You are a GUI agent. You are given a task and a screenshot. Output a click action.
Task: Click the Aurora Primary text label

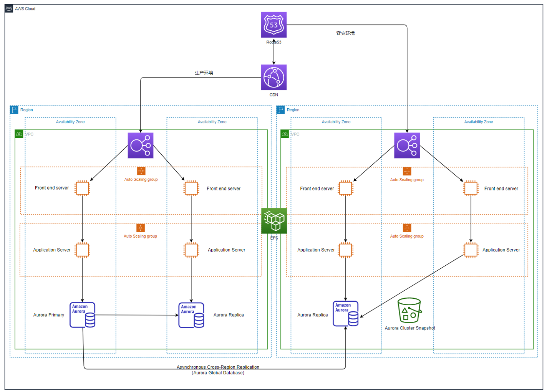click(49, 315)
